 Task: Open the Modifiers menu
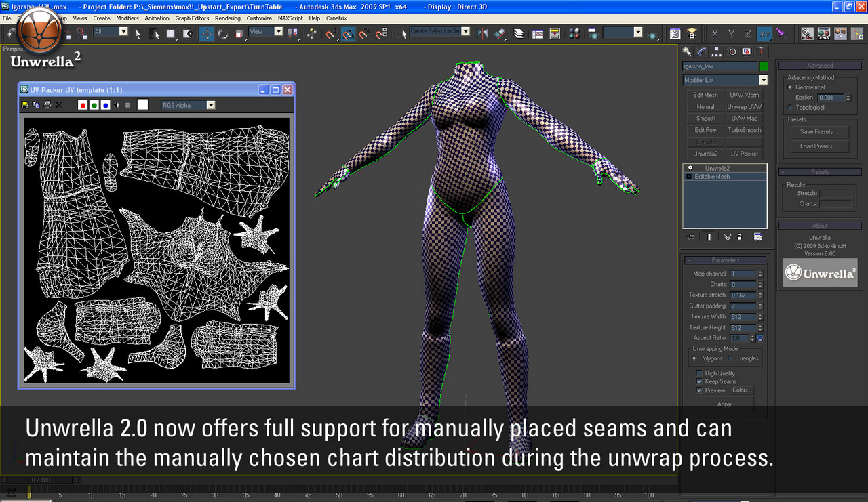127,18
